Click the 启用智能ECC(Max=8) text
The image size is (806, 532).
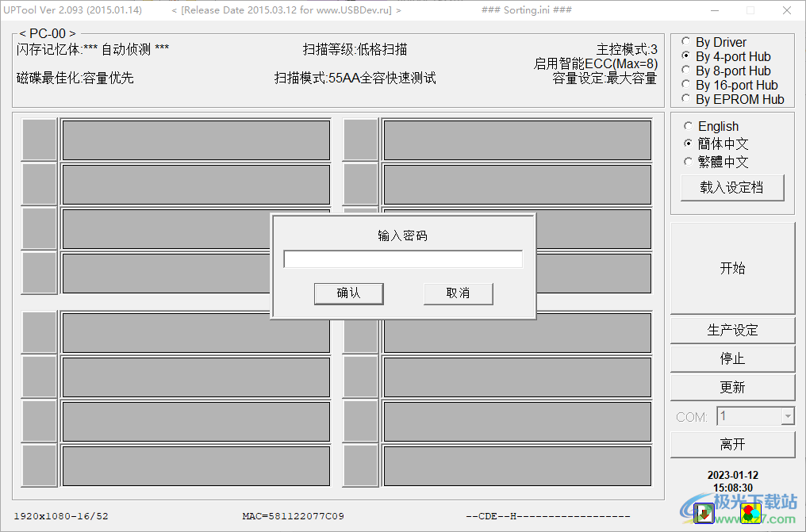596,63
